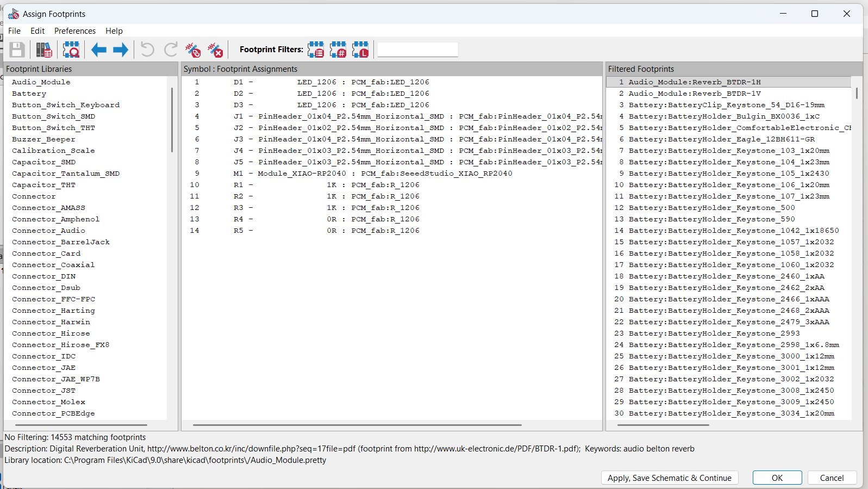Select the Connector_Dsub library
The width and height of the screenshot is (868, 489).
[x=46, y=288]
